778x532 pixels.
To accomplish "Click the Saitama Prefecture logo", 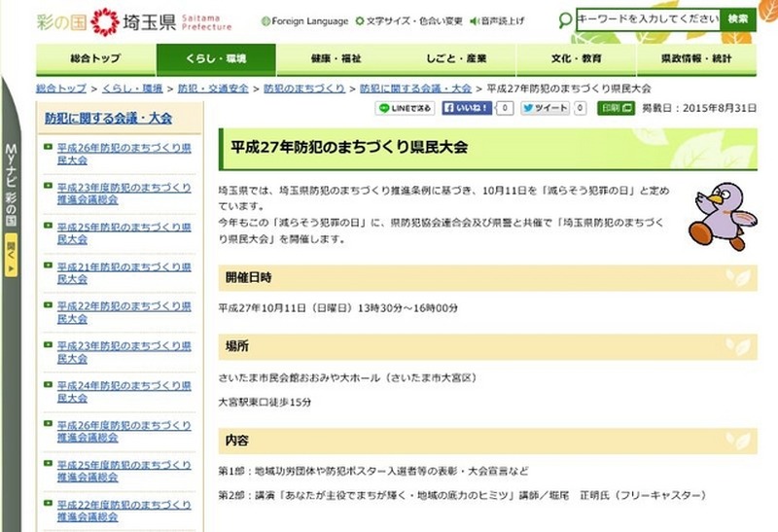I will (133, 19).
